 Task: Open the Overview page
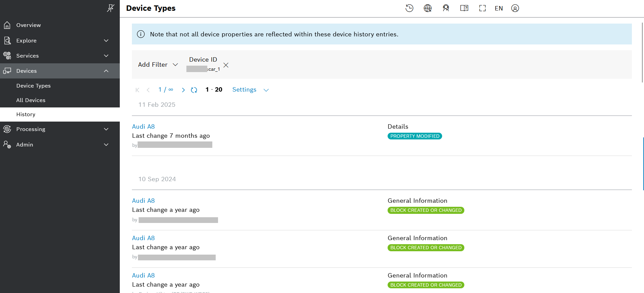coord(28,25)
